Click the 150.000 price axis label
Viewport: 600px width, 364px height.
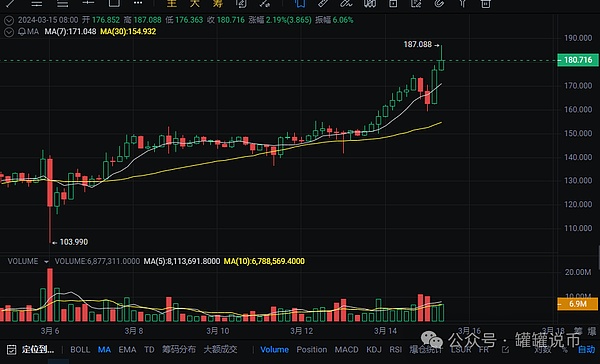(x=578, y=134)
